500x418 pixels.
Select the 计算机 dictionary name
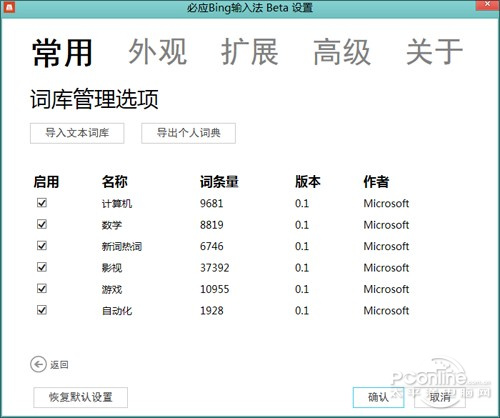point(117,204)
